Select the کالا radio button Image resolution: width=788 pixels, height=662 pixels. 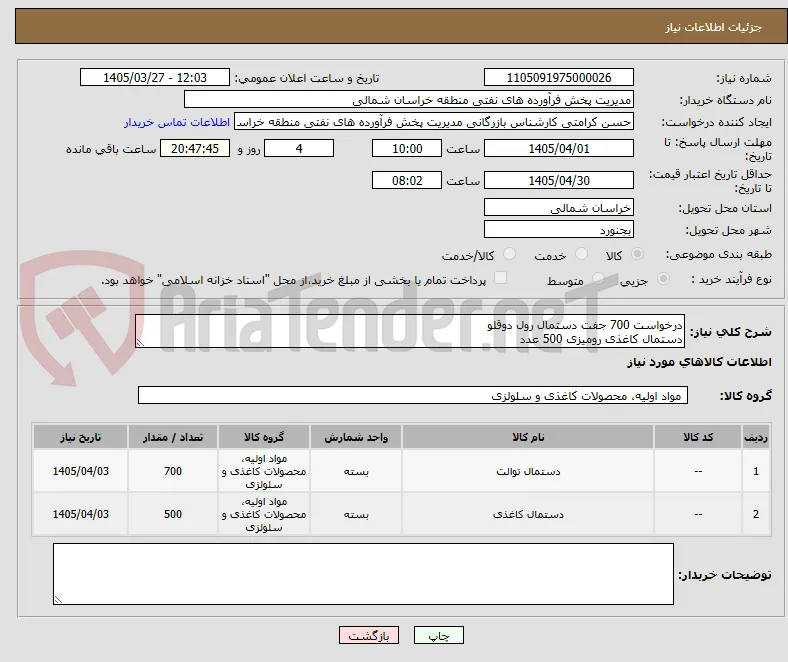(637, 254)
